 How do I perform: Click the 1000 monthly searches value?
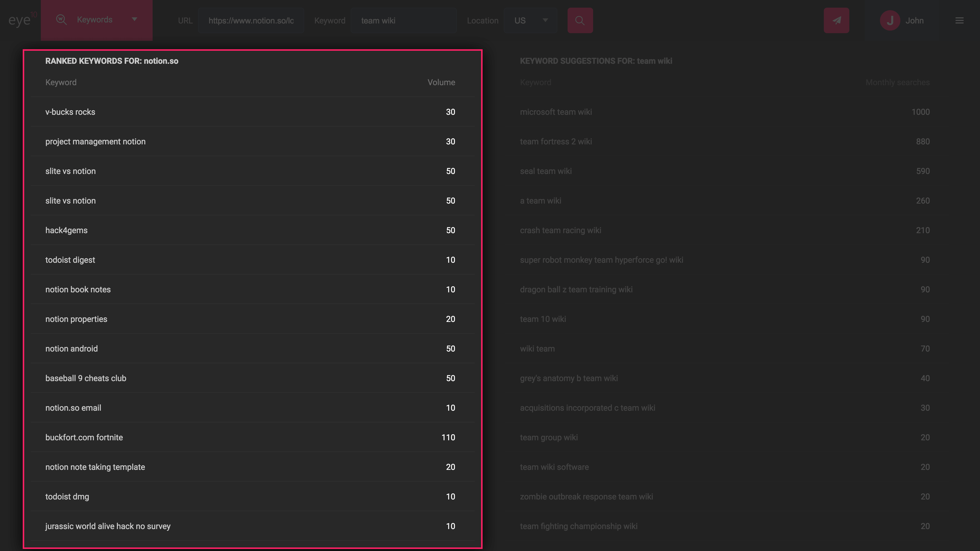click(x=920, y=112)
